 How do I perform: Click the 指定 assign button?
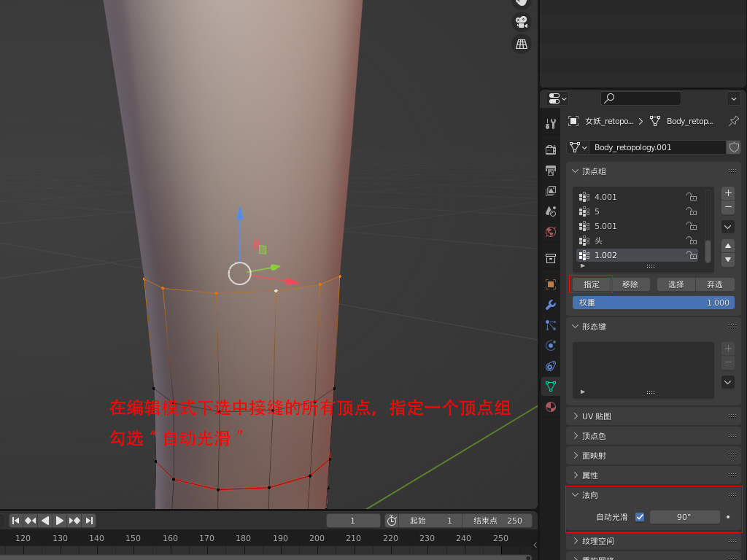tap(592, 284)
